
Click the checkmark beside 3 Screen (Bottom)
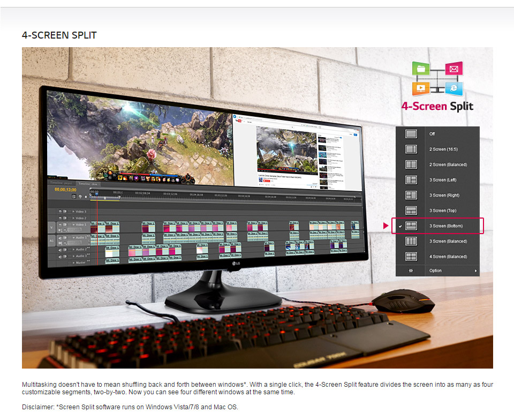(400, 226)
